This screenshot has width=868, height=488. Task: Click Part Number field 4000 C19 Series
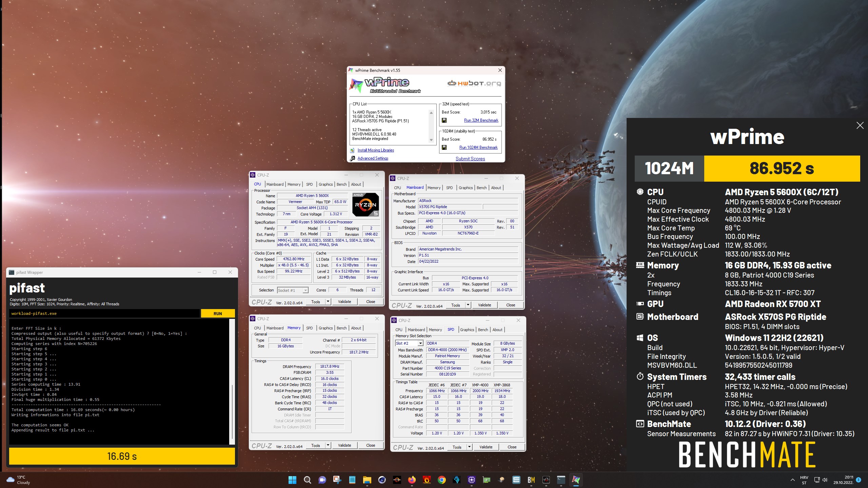coord(448,368)
